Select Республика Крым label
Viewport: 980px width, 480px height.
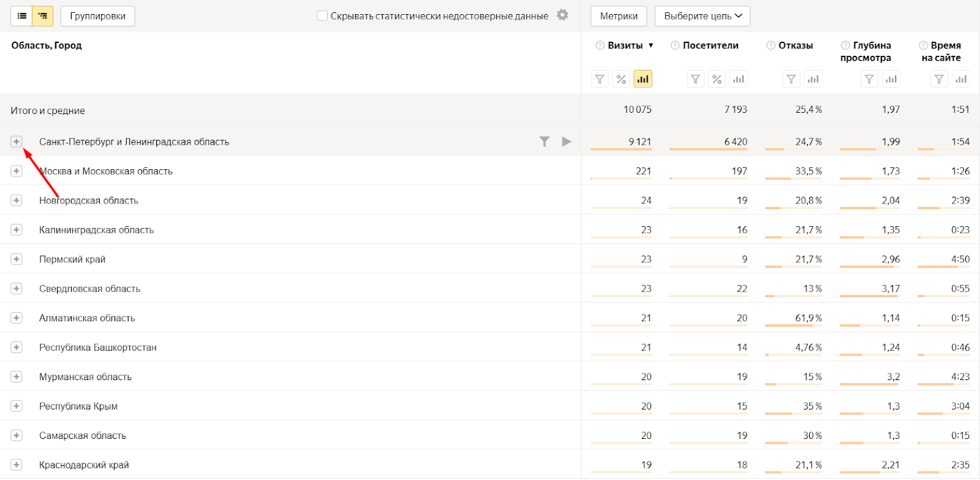78,406
